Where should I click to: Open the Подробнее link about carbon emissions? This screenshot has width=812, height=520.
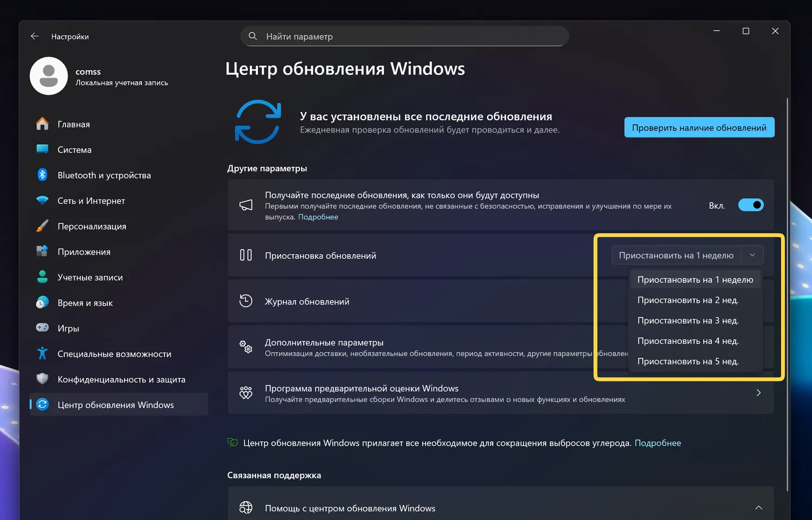point(658,443)
